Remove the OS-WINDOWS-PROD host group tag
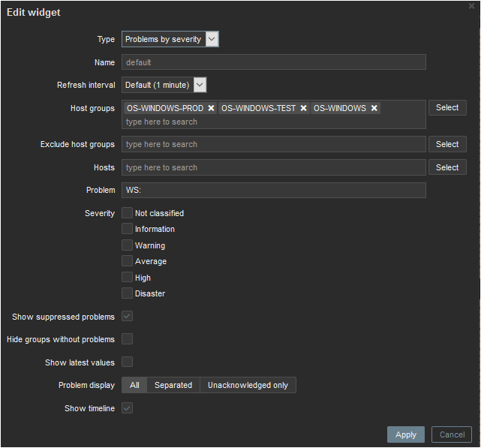 (212, 108)
